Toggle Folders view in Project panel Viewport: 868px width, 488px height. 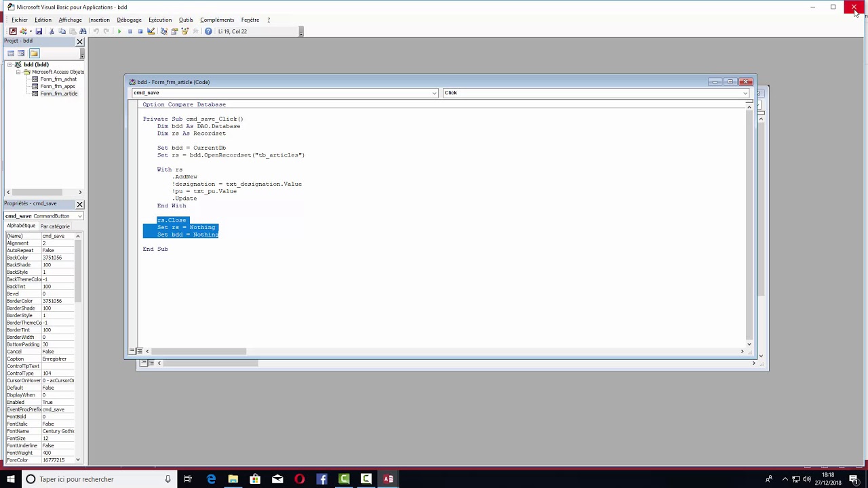[34, 54]
